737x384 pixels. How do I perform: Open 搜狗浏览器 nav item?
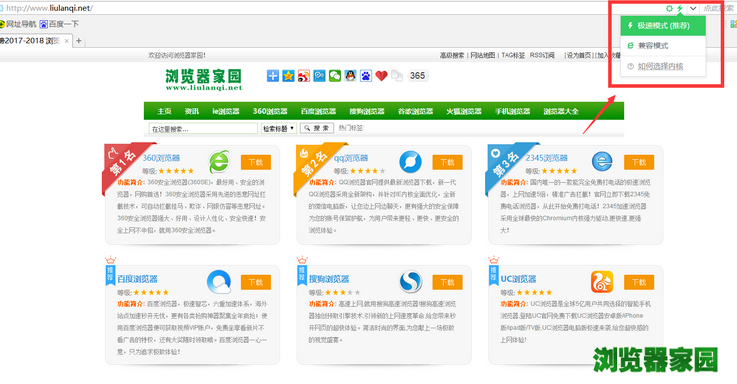367,111
